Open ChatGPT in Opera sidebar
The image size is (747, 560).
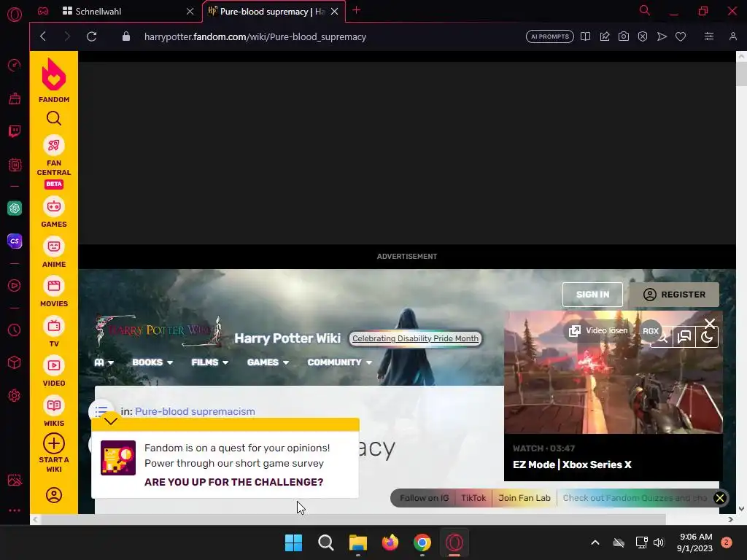coord(15,208)
